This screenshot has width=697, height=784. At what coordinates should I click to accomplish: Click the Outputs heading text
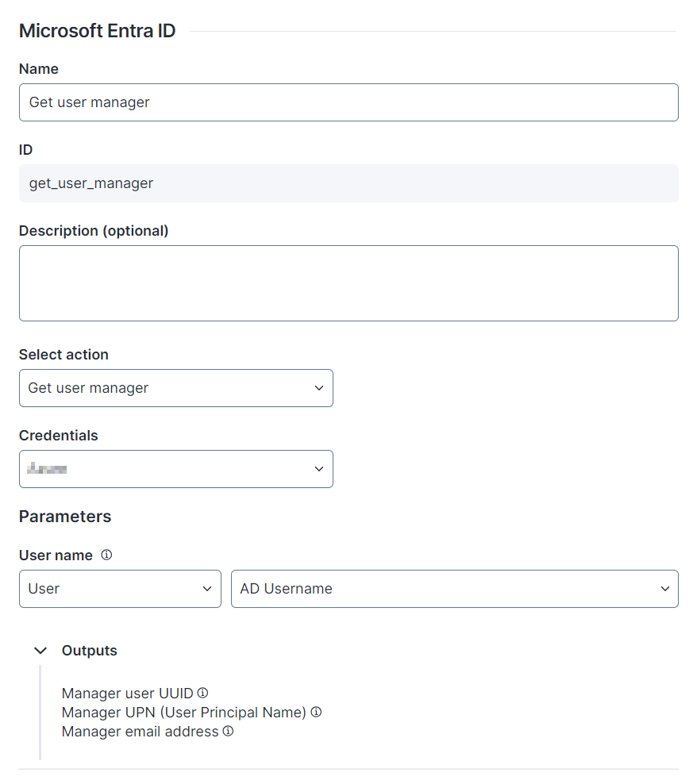click(x=90, y=651)
